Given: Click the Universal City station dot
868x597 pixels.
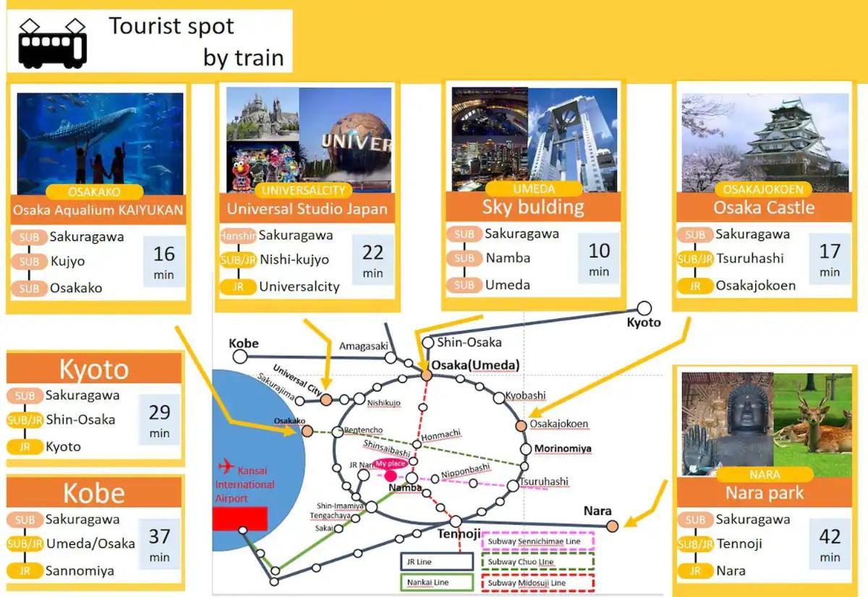Looking at the screenshot, I should pos(327,399).
